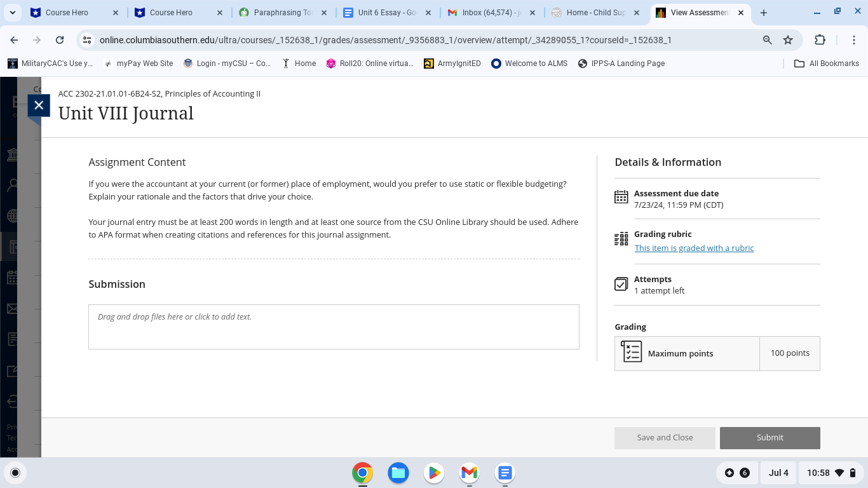
Task: Click the address bar URL
Action: [x=385, y=40]
